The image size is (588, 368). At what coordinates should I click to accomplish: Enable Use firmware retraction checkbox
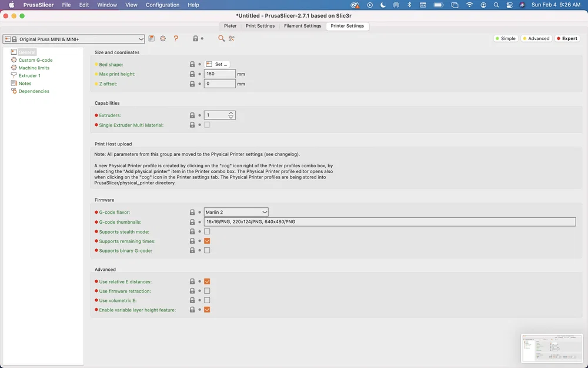pos(207,291)
